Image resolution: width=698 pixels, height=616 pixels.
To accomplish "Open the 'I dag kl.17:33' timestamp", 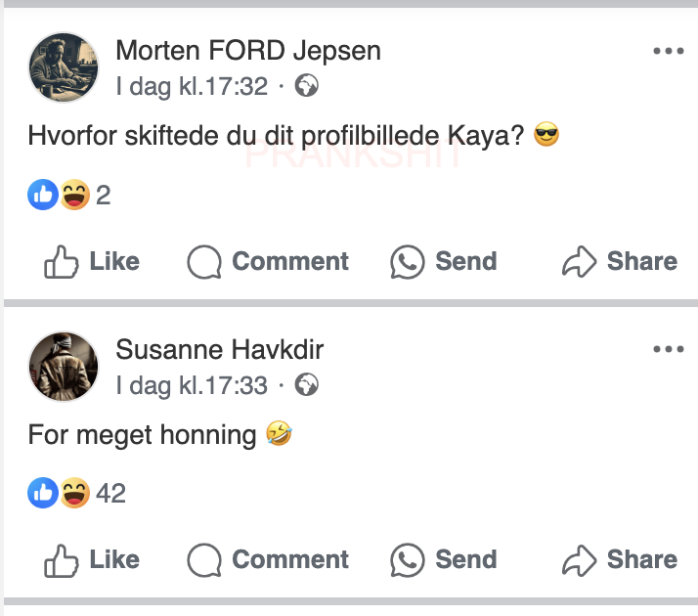I will (192, 384).
